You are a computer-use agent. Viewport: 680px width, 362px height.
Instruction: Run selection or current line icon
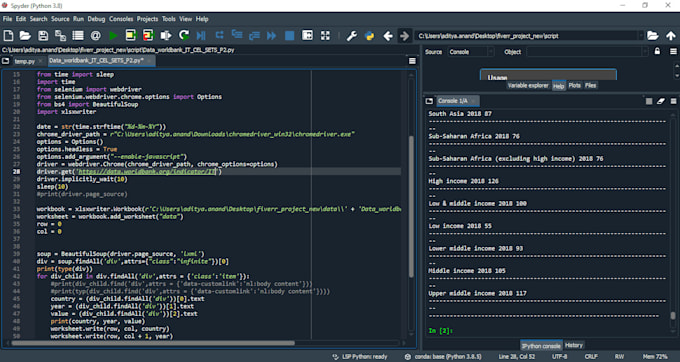[x=166, y=36]
